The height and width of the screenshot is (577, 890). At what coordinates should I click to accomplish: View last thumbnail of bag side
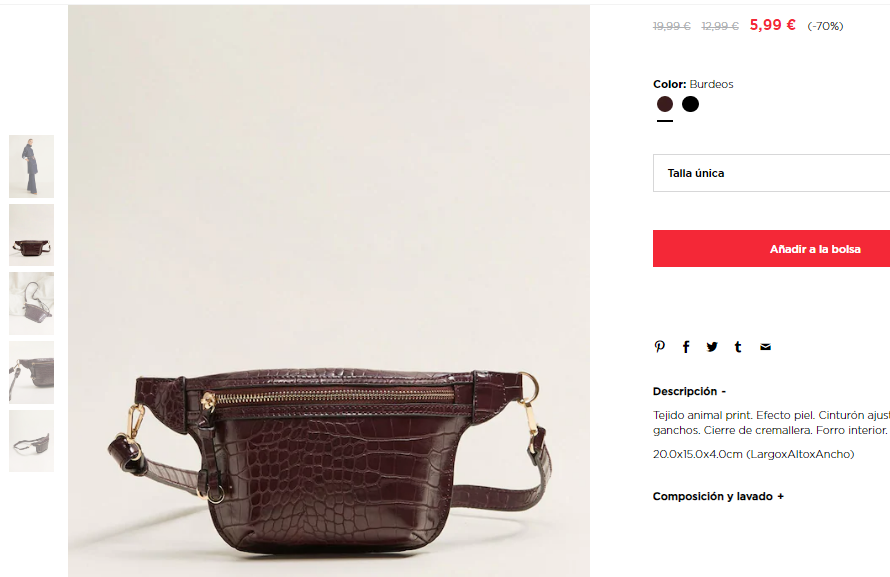coord(31,441)
